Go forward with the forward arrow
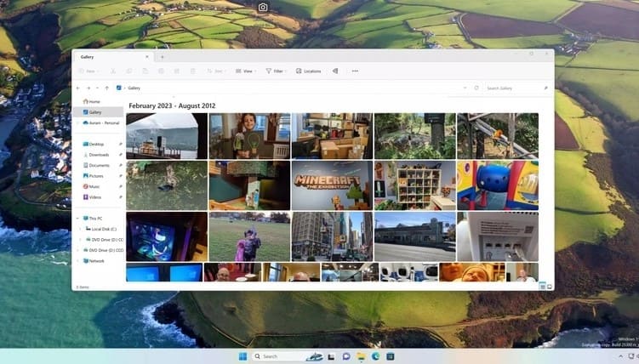 click(x=88, y=88)
